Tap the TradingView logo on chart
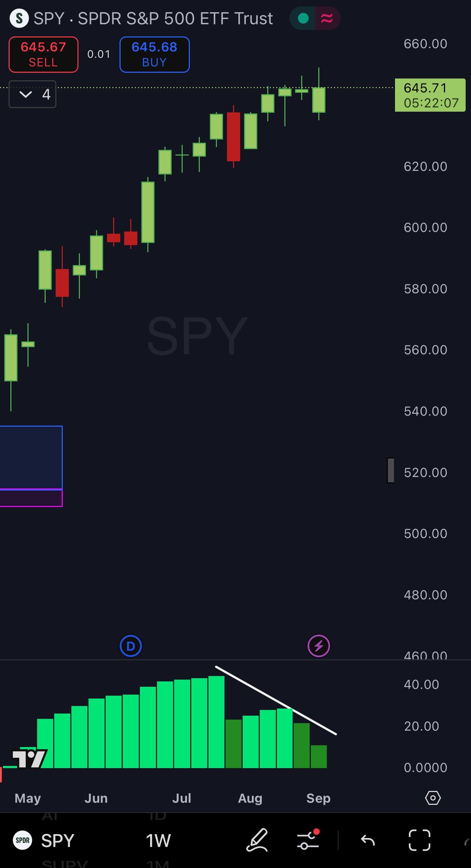 [x=29, y=759]
